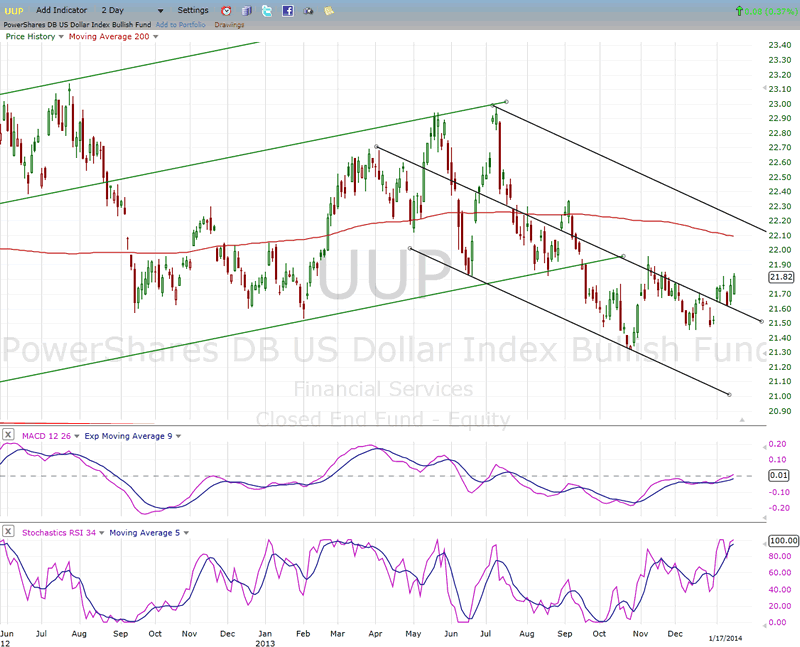
Task: Share chart via the Facebook icon
Action: 288,10
